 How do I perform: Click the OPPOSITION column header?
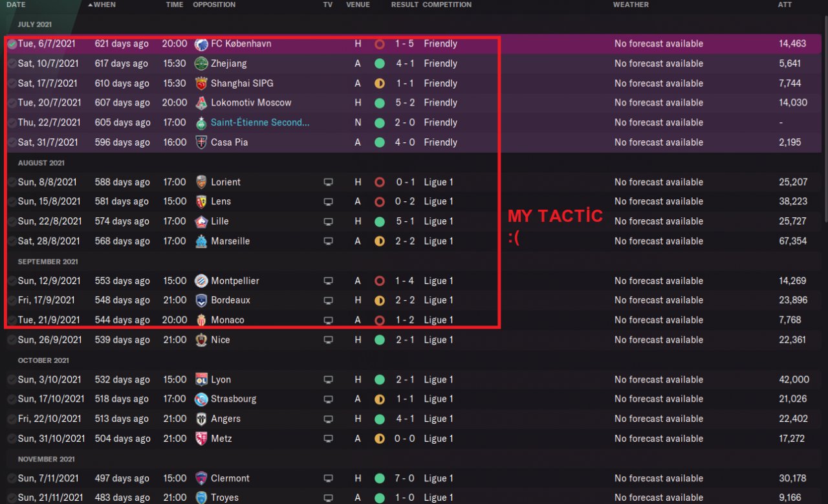(214, 5)
